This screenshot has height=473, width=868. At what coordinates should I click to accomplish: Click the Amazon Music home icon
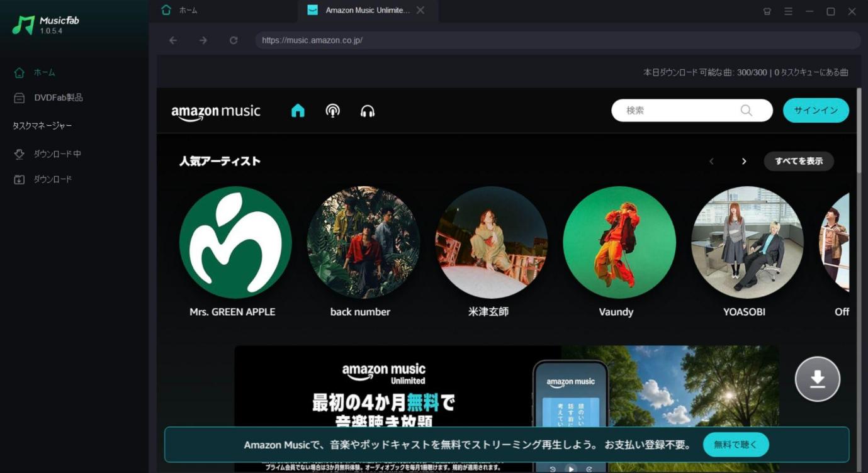(x=298, y=111)
